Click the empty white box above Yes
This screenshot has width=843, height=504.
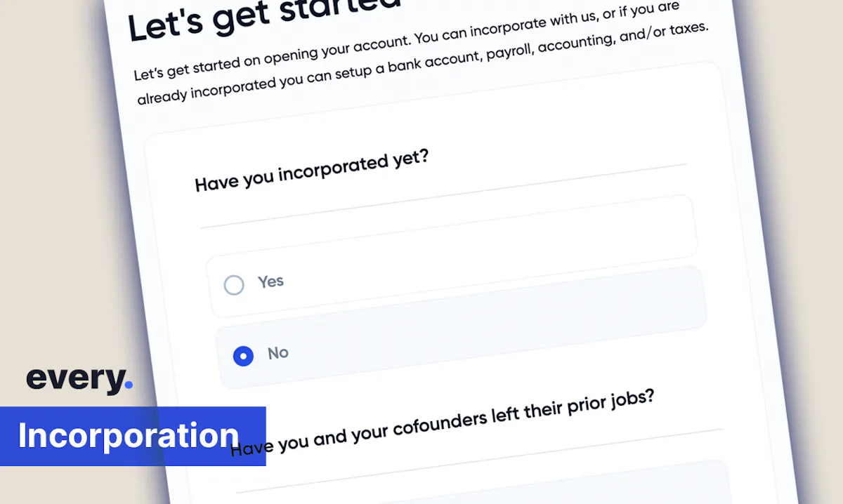click(448, 226)
